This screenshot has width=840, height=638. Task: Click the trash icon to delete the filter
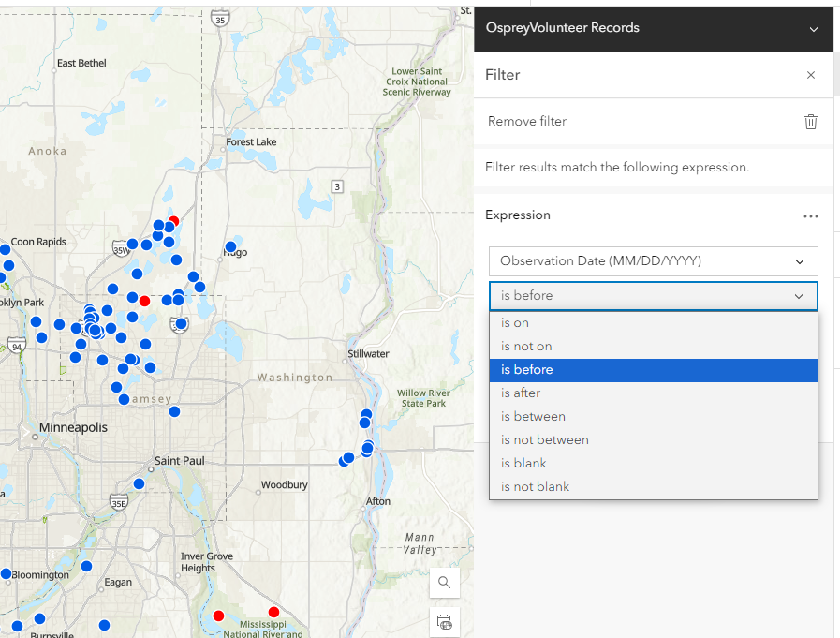[x=810, y=122]
